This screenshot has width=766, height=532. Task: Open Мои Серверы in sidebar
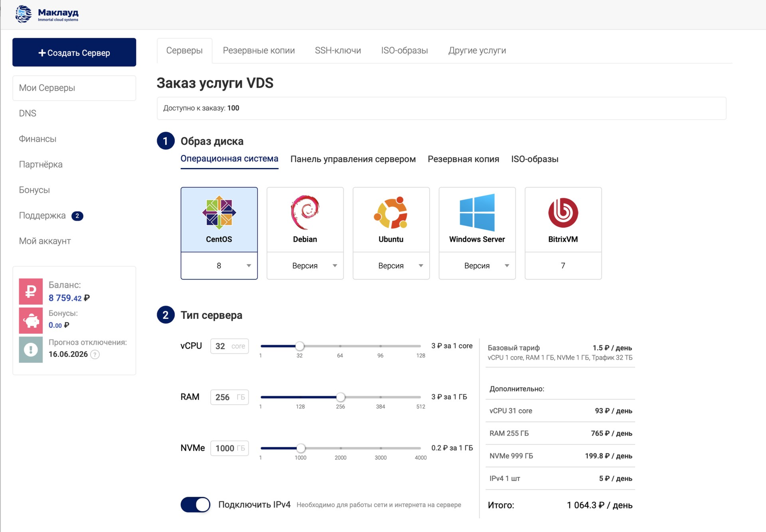click(x=74, y=88)
